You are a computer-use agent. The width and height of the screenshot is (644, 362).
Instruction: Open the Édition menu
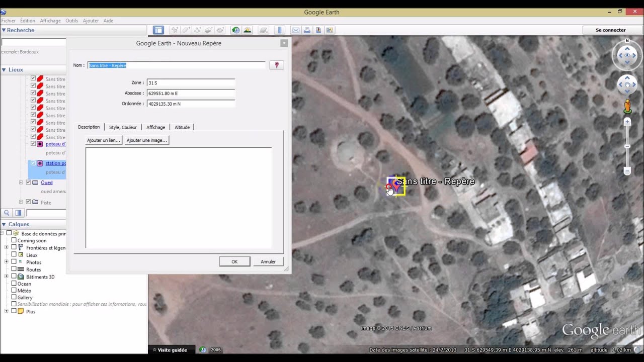28,21
